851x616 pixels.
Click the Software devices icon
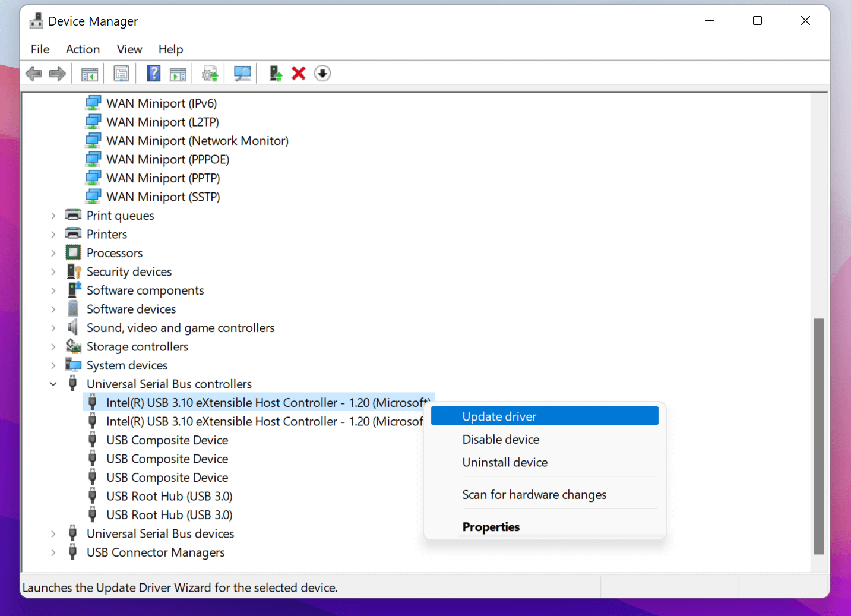point(73,309)
